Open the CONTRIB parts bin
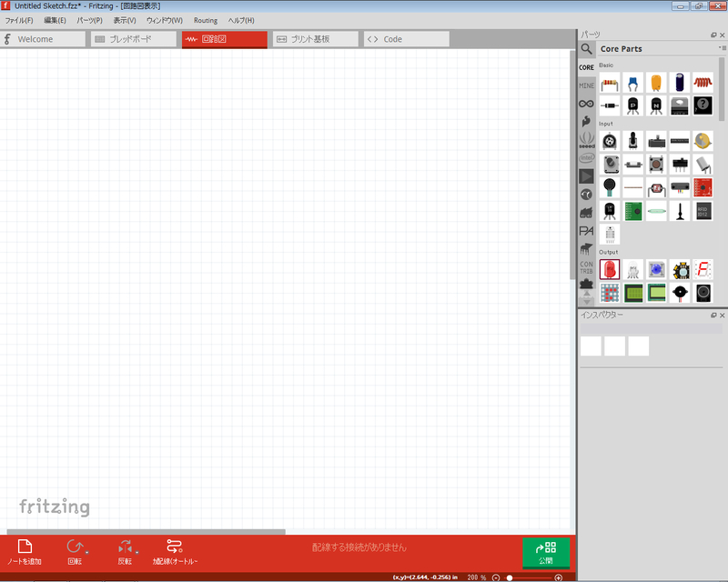The height and width of the screenshot is (582, 728). click(586, 267)
